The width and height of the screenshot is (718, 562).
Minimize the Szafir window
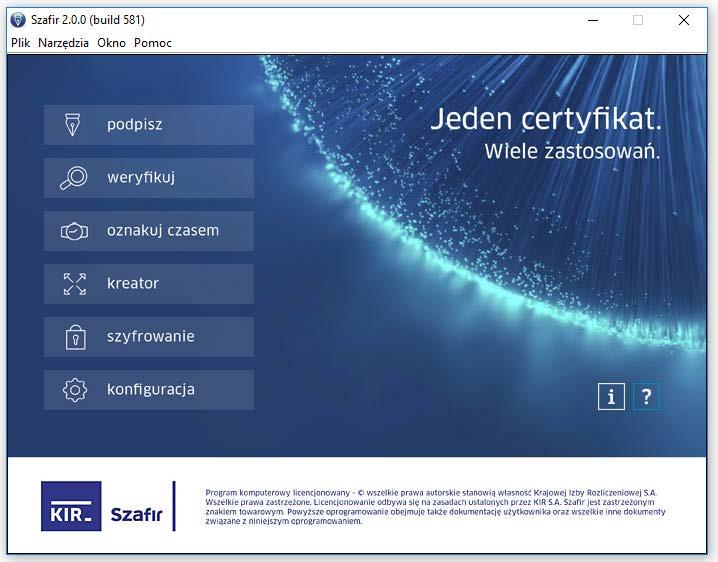593,20
